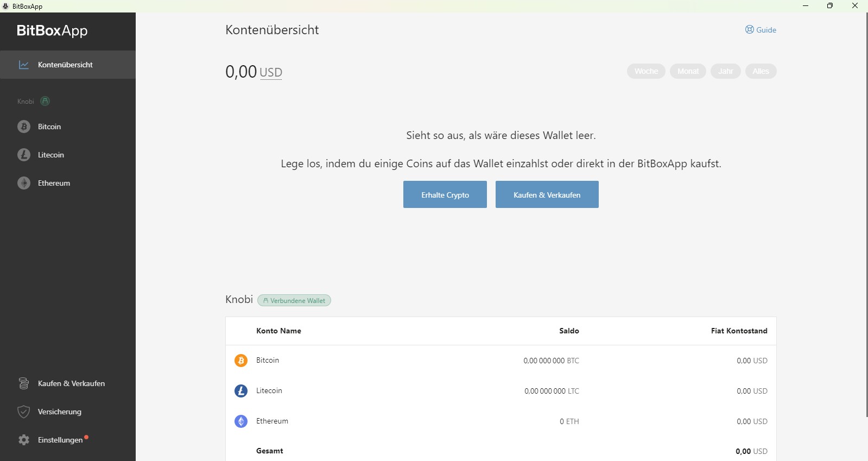The height and width of the screenshot is (461, 868).
Task: Click the Saldo column header
Action: pyautogui.click(x=569, y=331)
